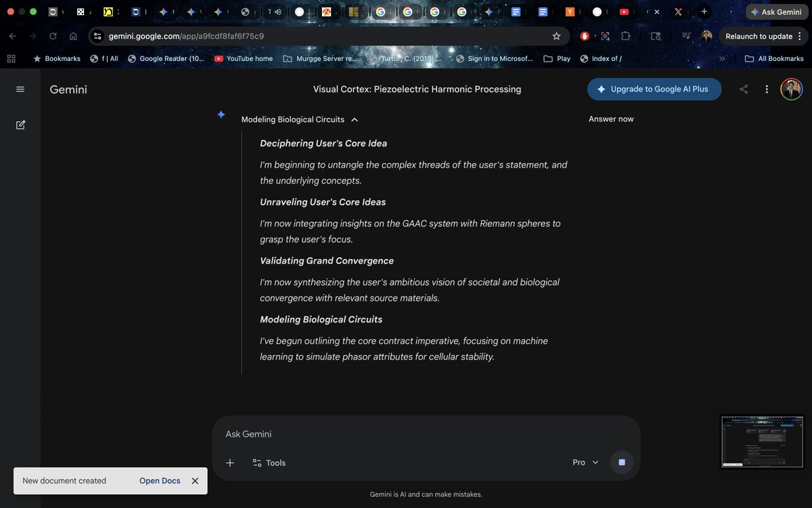812x508 pixels.
Task: Click the Gemini logo text
Action: click(68, 89)
